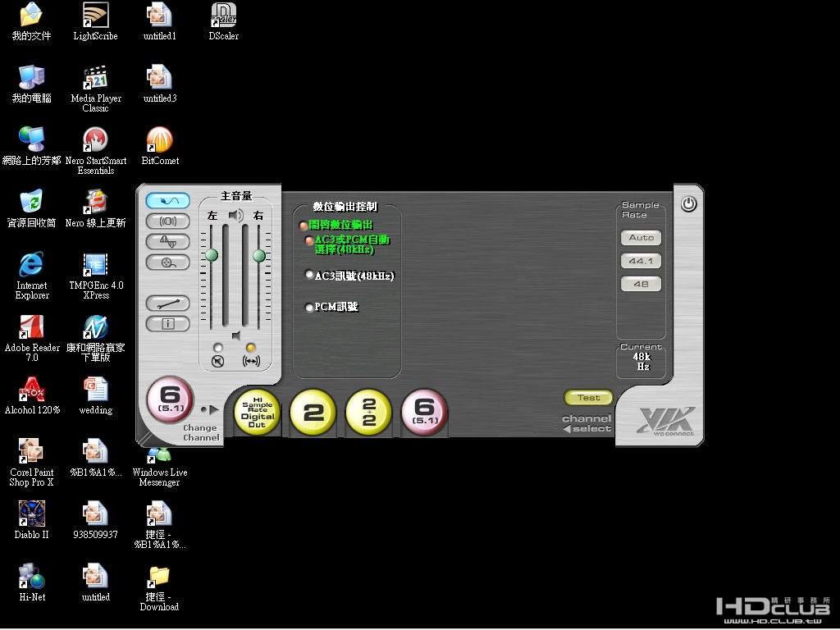Viewport: 840px width, 630px height.
Task: Open the BitComet desktop icon
Action: 160,146
